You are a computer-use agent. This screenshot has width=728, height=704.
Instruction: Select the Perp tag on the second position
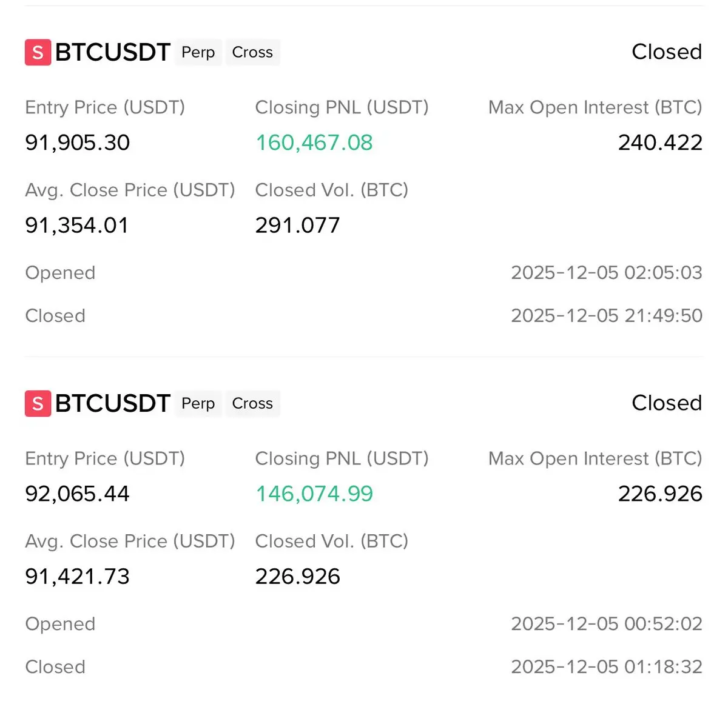coord(198,403)
